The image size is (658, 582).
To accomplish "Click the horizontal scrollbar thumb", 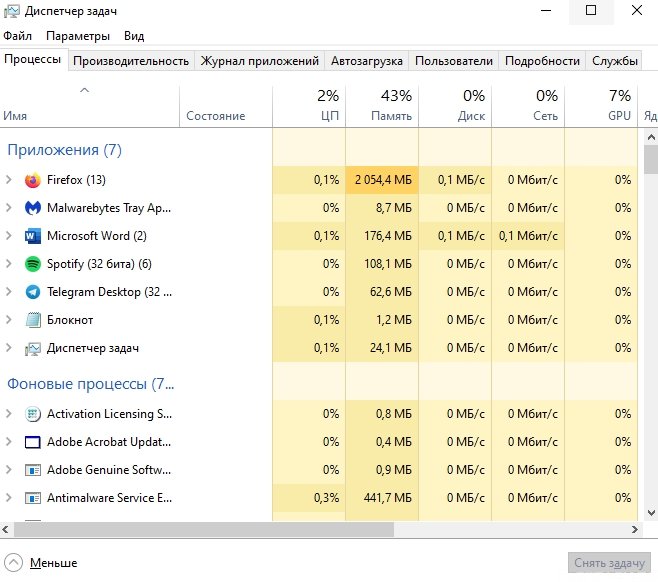I will 198,529.
